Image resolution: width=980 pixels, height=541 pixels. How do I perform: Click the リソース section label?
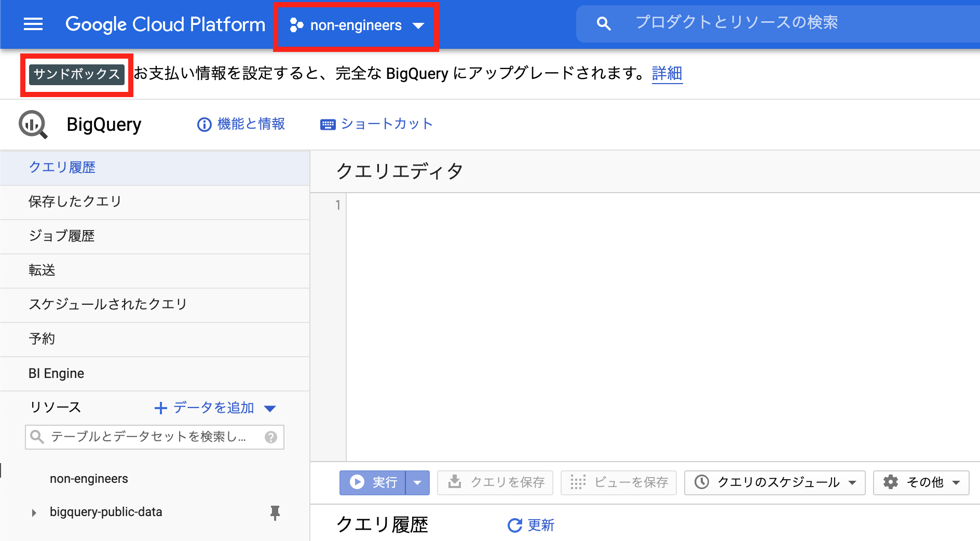point(55,407)
